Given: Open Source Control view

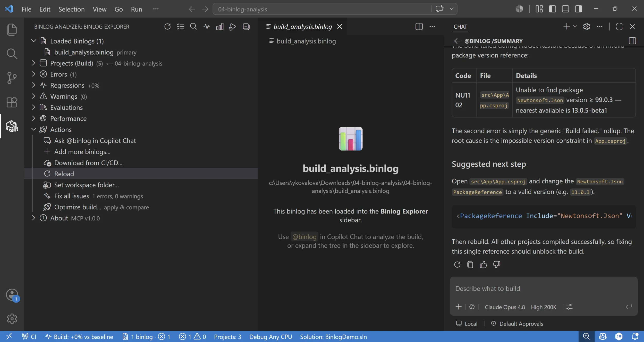Looking at the screenshot, I should tap(12, 78).
